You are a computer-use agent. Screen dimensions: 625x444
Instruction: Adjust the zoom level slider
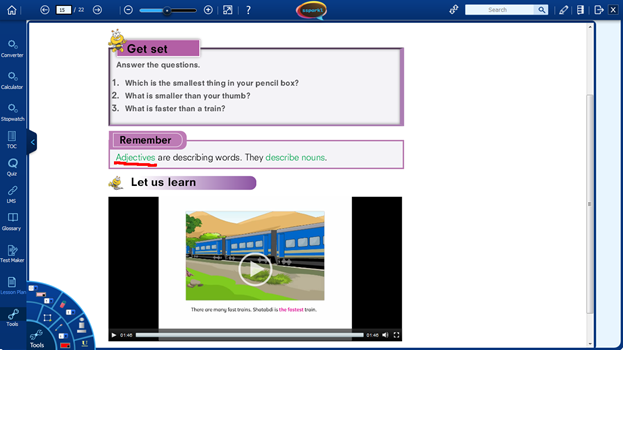pos(168,10)
